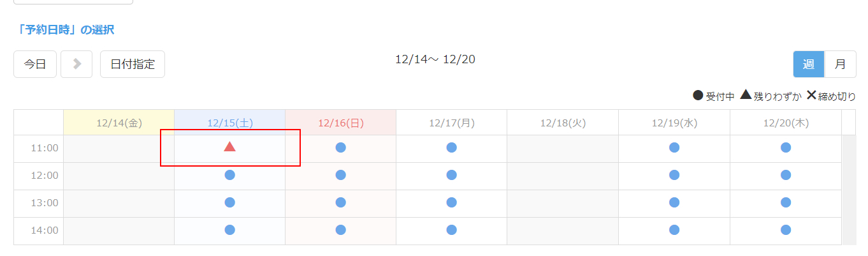This screenshot has width=868, height=256.
Task: Click the calendar's vertical scrollbar track
Action: 849,192
